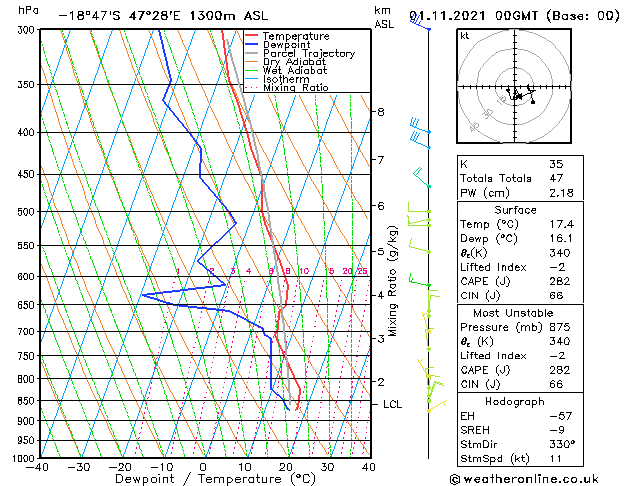This screenshot has width=629, height=486.
Task: Click the Hodograph section heading
Action: (x=515, y=401)
